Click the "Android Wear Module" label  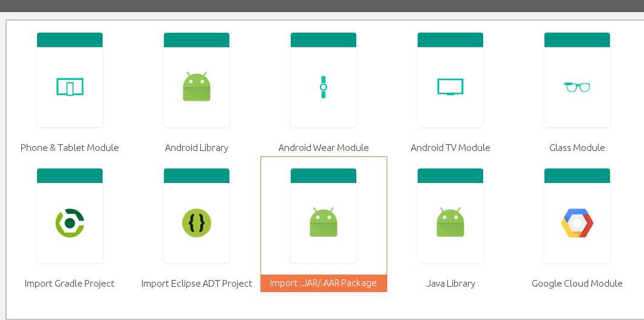[x=324, y=148]
